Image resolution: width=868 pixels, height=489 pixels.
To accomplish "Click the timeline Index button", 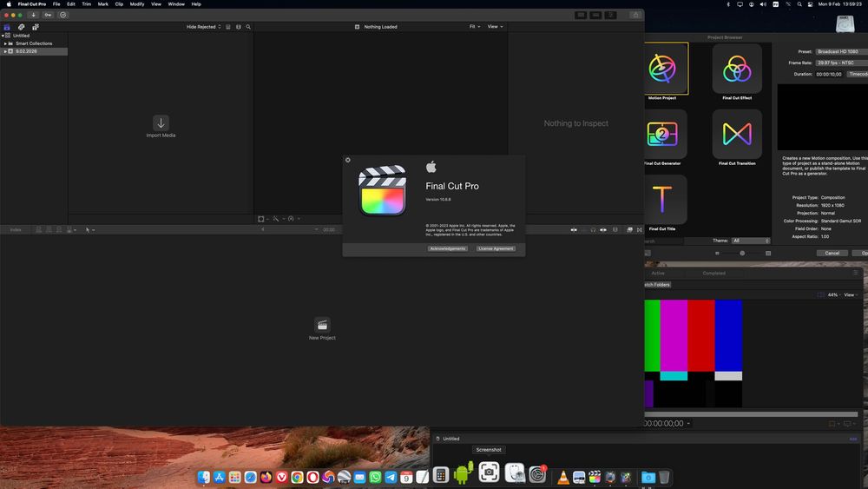I will point(16,229).
